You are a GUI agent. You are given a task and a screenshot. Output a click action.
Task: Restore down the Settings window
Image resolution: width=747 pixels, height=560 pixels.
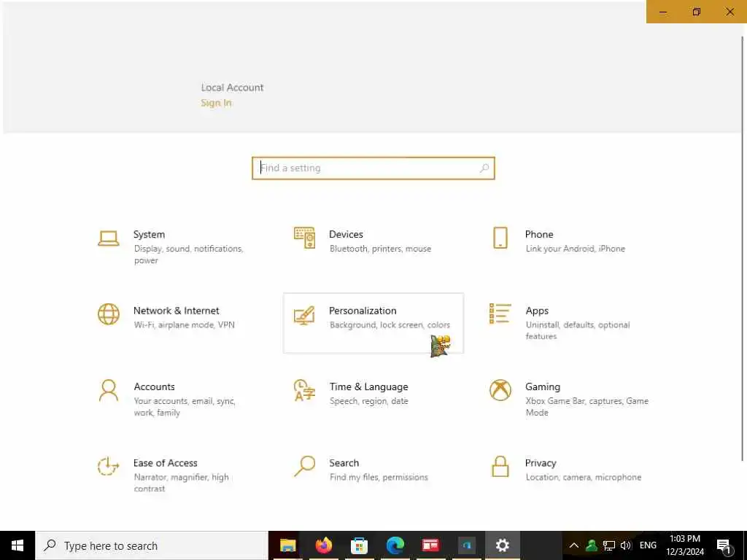[x=697, y=12]
